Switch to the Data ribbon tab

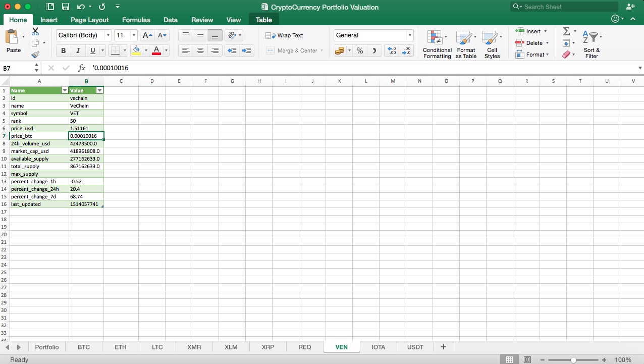point(171,20)
